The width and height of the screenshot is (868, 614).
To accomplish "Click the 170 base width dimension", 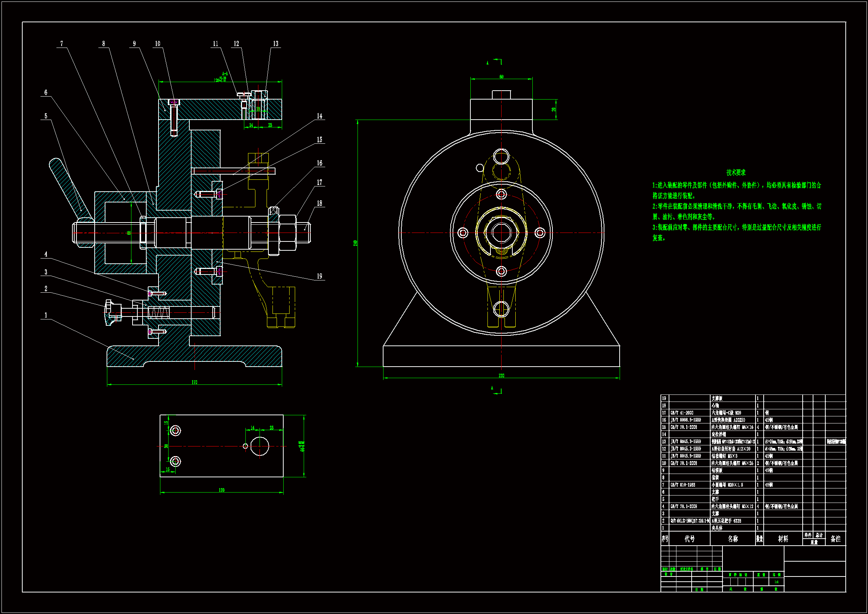I will pyautogui.click(x=194, y=382).
